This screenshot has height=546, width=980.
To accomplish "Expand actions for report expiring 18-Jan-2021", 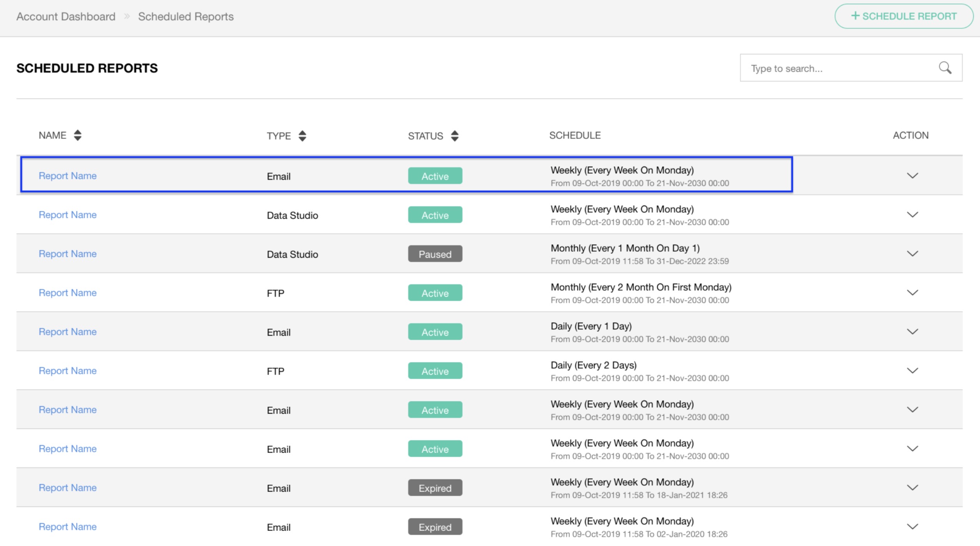I will (x=912, y=487).
